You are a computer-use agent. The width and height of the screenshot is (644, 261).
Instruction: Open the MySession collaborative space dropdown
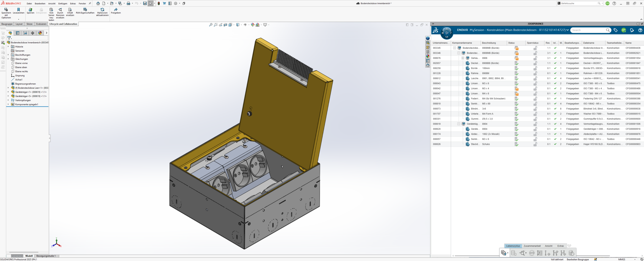[x=567, y=30]
